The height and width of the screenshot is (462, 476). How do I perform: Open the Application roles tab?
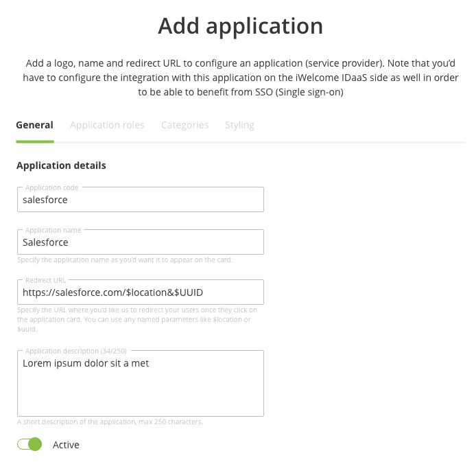tap(107, 126)
